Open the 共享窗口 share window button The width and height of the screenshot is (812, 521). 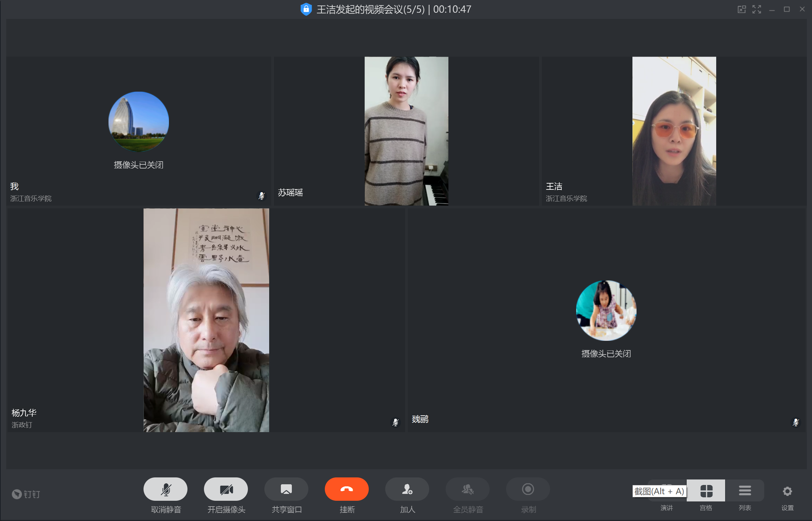pyautogui.click(x=286, y=489)
